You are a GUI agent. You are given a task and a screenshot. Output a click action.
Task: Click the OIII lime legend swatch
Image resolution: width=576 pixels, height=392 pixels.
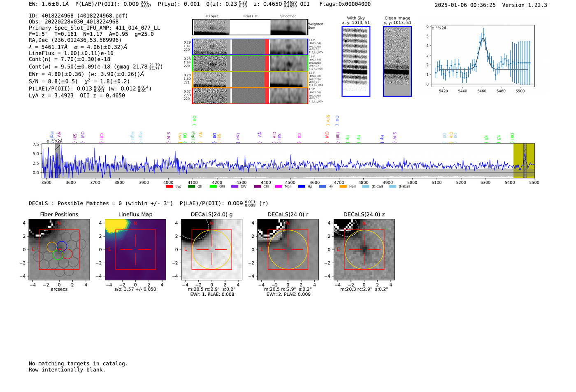point(213,187)
